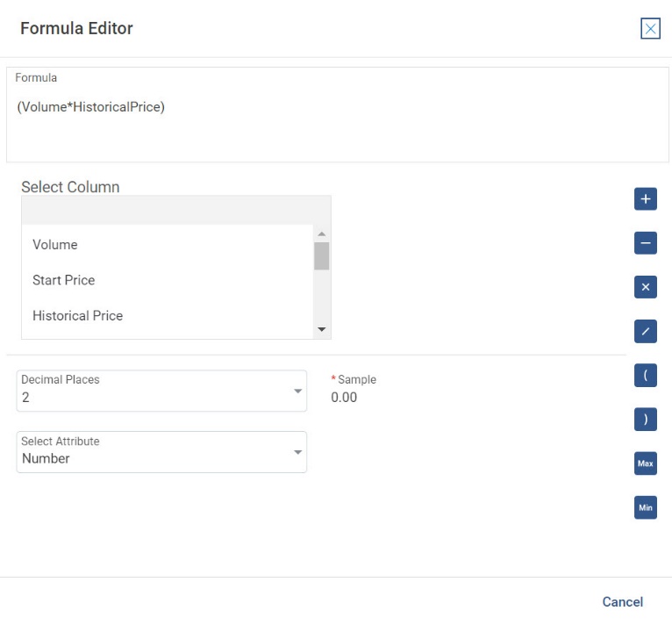This screenshot has height=625, width=672.
Task: Add a closing parenthesis
Action: (x=645, y=420)
